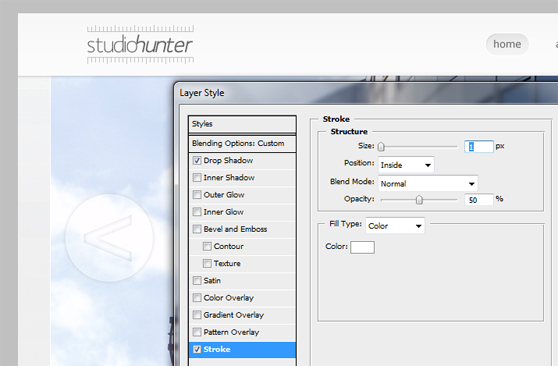Screen dimensions: 558x366
Task: Select the Satin label row
Action: pyautogui.click(x=242, y=281)
